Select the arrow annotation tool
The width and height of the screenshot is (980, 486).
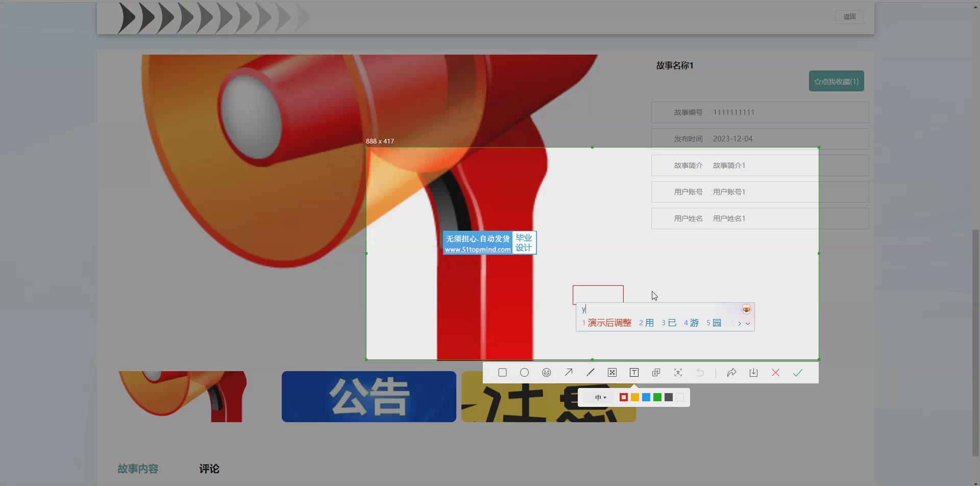point(568,373)
